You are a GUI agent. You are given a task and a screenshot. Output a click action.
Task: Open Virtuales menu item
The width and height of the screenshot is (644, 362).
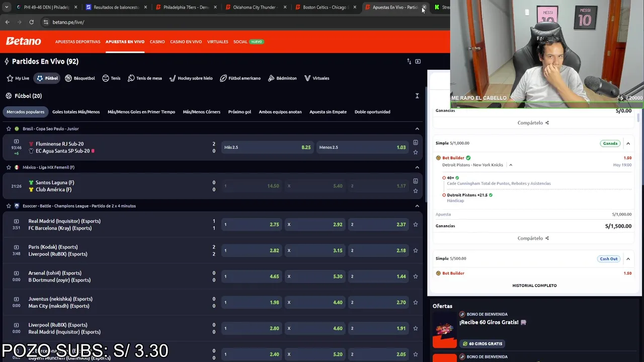coord(217,42)
